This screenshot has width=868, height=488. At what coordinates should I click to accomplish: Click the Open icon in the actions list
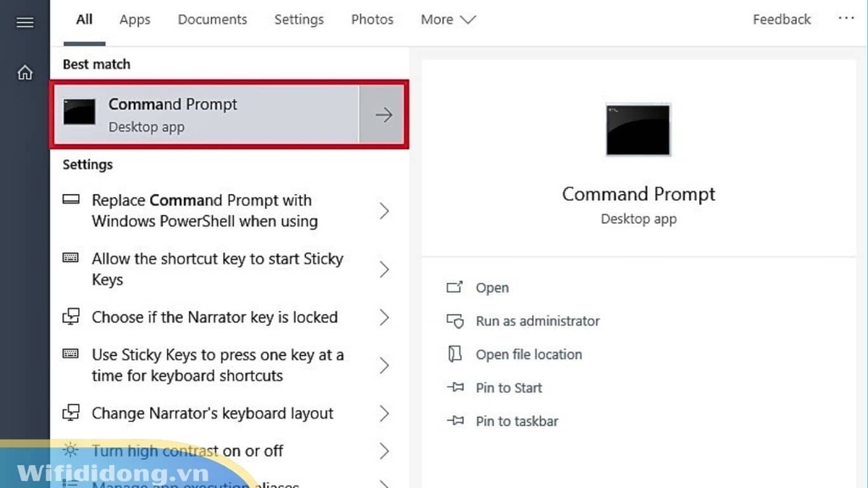(455, 288)
